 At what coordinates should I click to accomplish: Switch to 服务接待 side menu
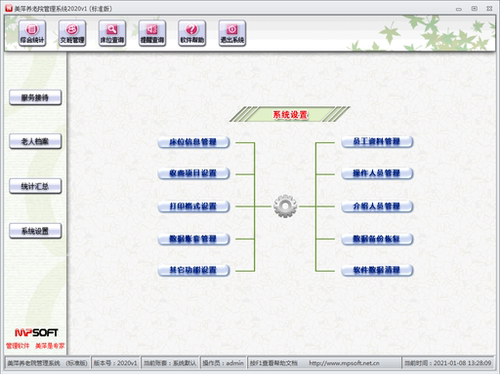tap(35, 98)
